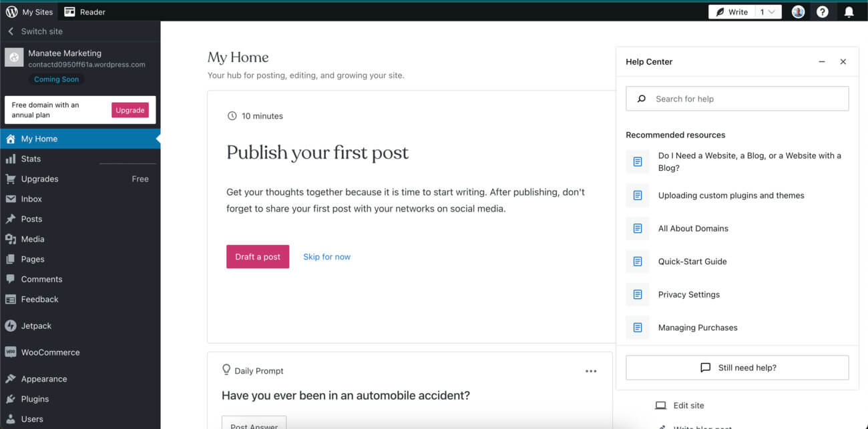868x429 pixels.
Task: Click the Upgrades cart icon
Action: pos(11,179)
